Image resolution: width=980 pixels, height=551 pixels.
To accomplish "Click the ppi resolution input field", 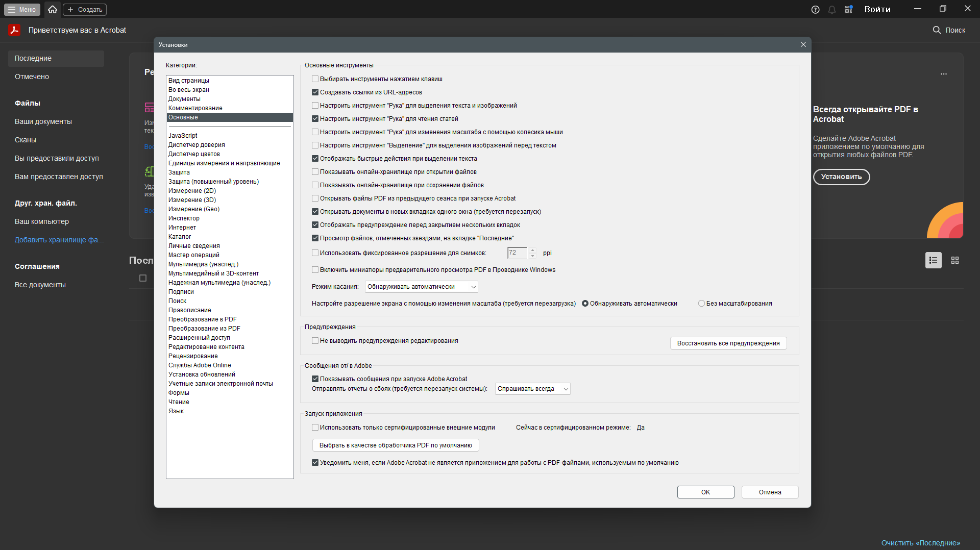I will (517, 253).
